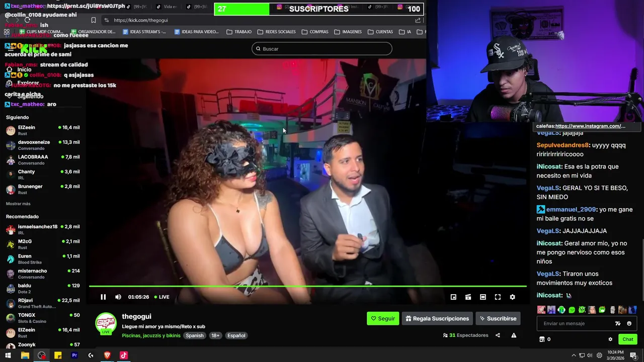This screenshot has height=362, width=644.
Task: Jump to LIVE position in player
Action: [x=162, y=297]
